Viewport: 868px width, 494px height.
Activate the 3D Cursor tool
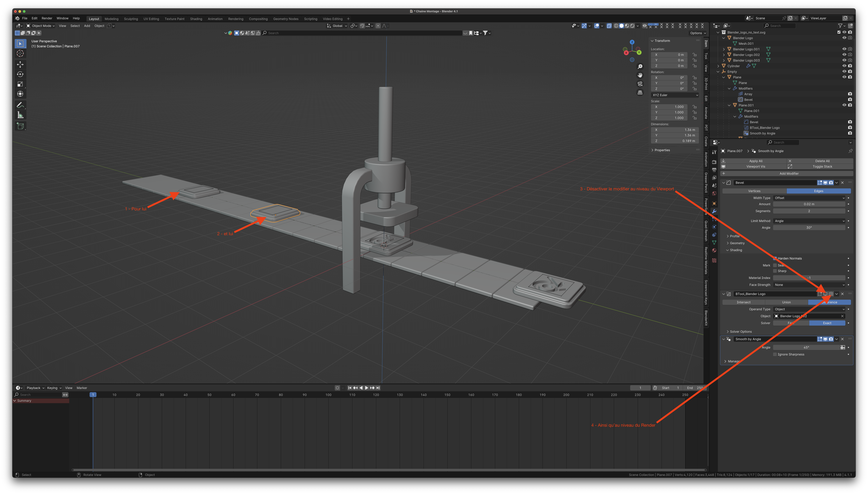(x=20, y=53)
